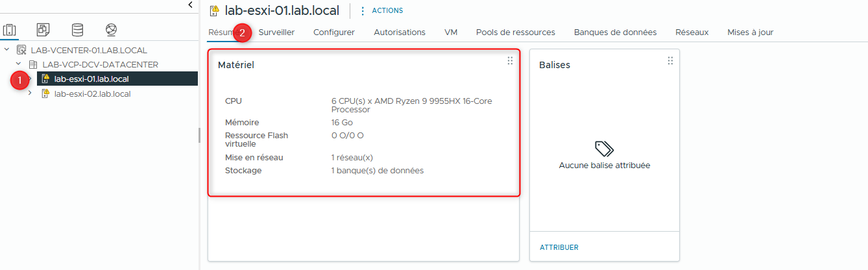Click the vCenter server icon beside LAB-VCENTER-01.LAB.LOCAL
Screen dimensions: 868x270
point(21,50)
